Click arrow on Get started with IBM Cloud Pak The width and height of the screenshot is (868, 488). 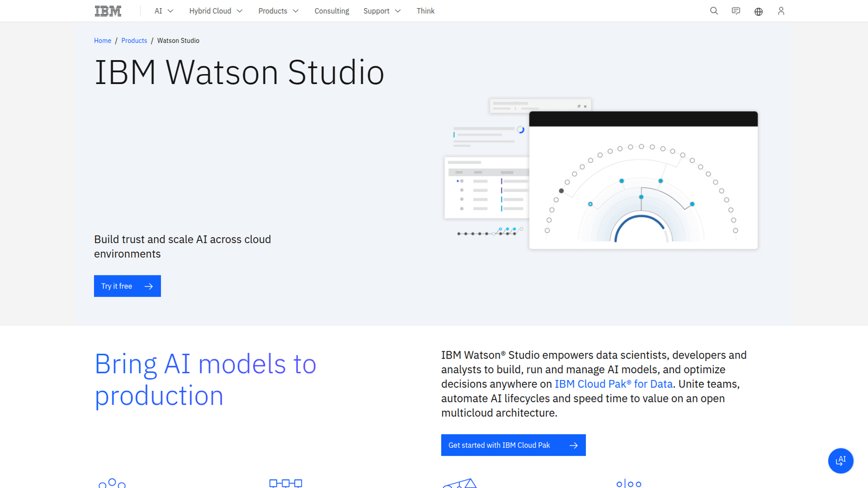coord(573,445)
